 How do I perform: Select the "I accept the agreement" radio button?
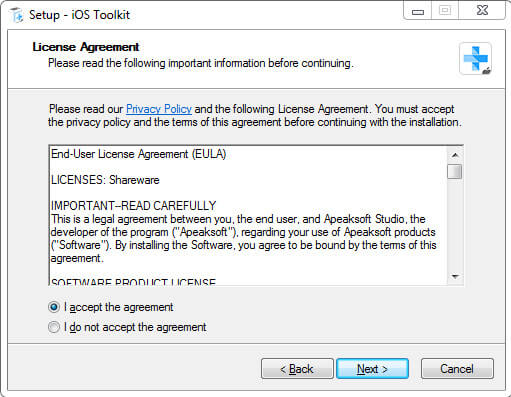pyautogui.click(x=54, y=307)
